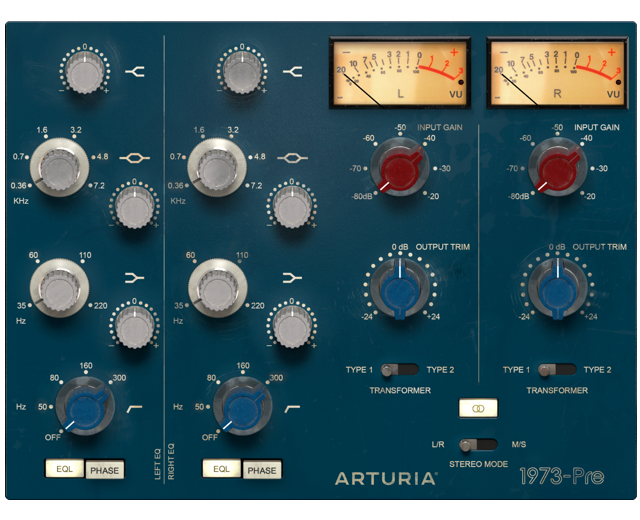The height and width of the screenshot is (520, 640).
Task: Click the 80 mark on right EQ filter knob
Action: pos(211,378)
